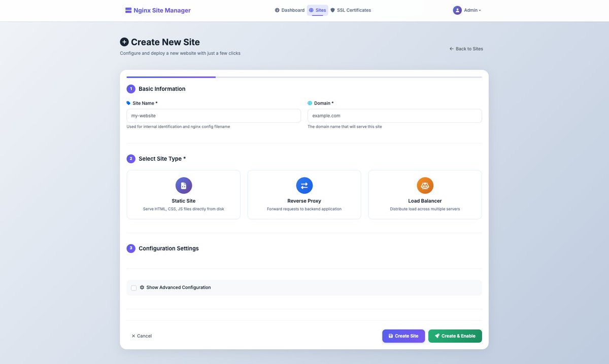Click the tag icon next to Site Name
Viewport: 609px width, 364px height.
pyautogui.click(x=128, y=103)
